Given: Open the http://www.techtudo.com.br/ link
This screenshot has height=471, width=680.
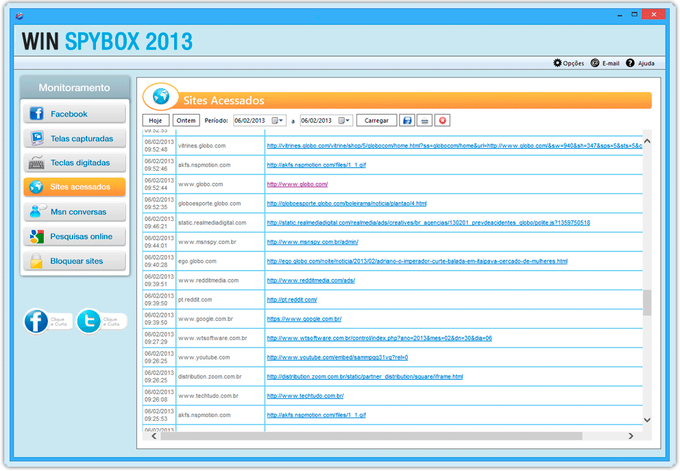Looking at the screenshot, I should click(x=305, y=396).
